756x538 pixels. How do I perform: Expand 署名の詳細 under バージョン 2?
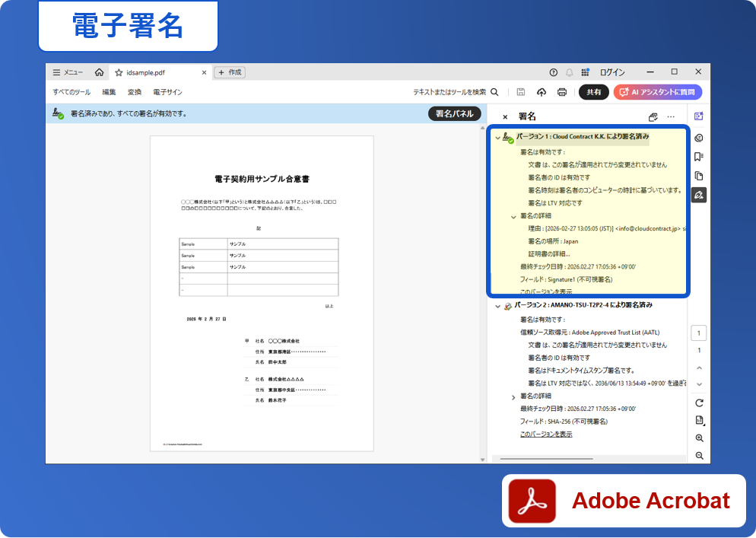click(x=513, y=396)
